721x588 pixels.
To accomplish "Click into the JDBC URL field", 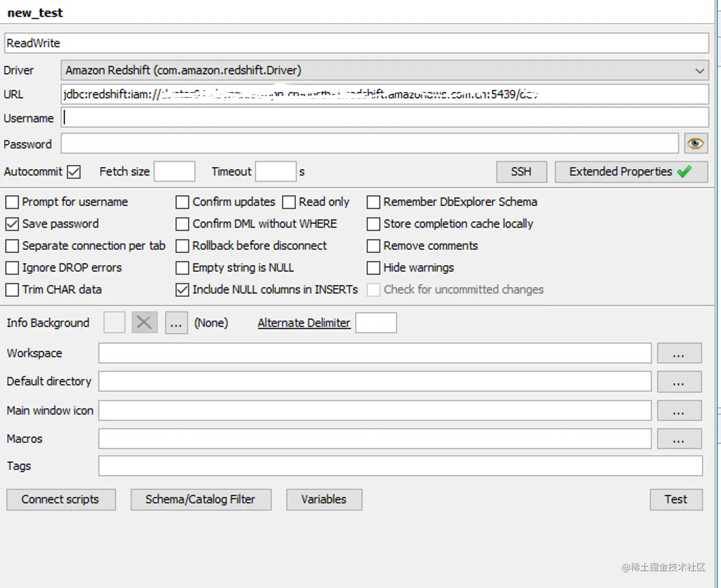I will (385, 95).
